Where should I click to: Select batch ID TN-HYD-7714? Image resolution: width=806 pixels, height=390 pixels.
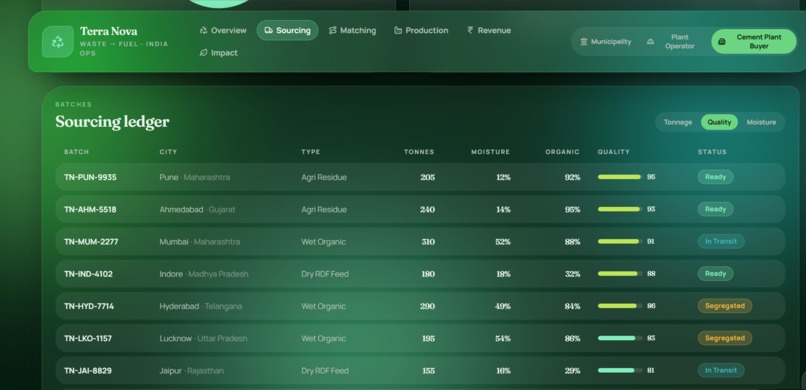tap(89, 306)
